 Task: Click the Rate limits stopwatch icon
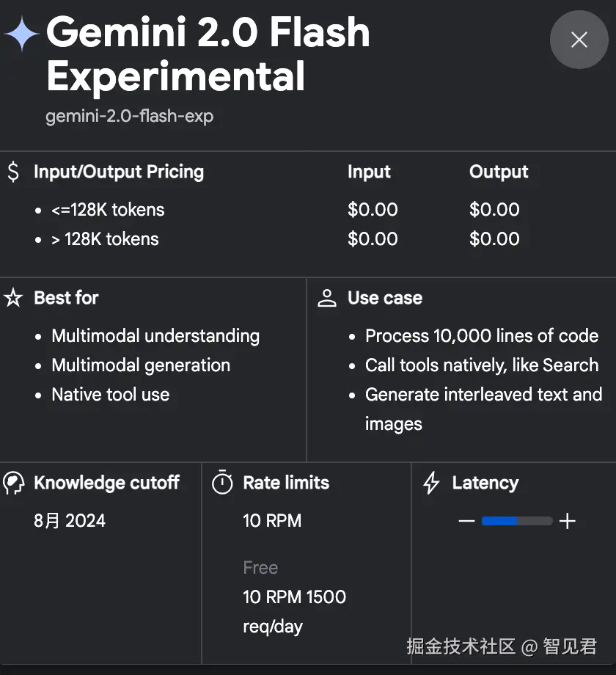tap(222, 483)
